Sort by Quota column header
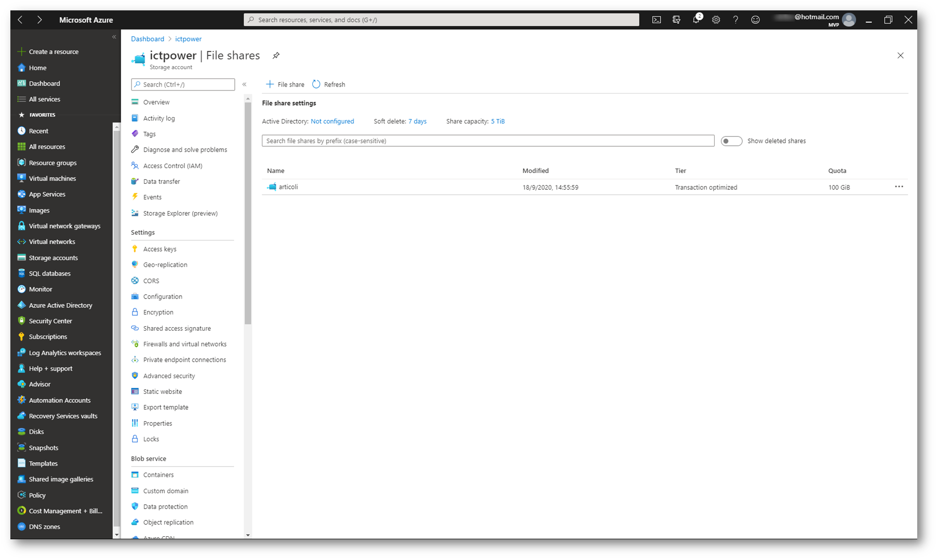The image size is (938, 560). pyautogui.click(x=837, y=171)
